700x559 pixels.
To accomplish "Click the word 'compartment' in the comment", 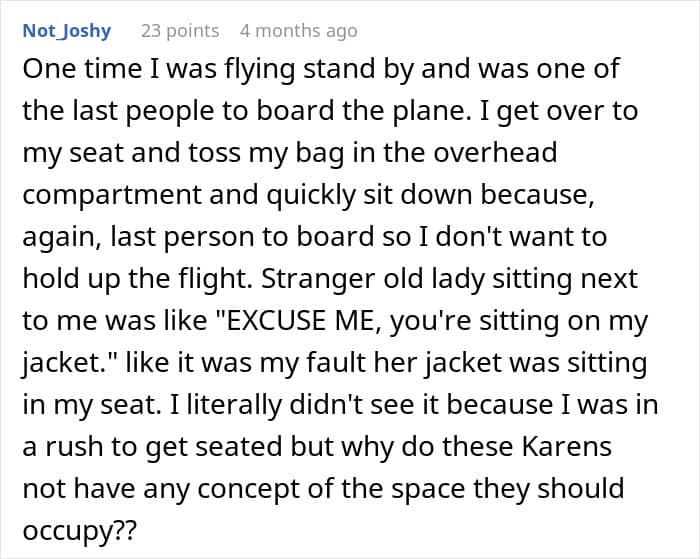I will coord(112,196).
